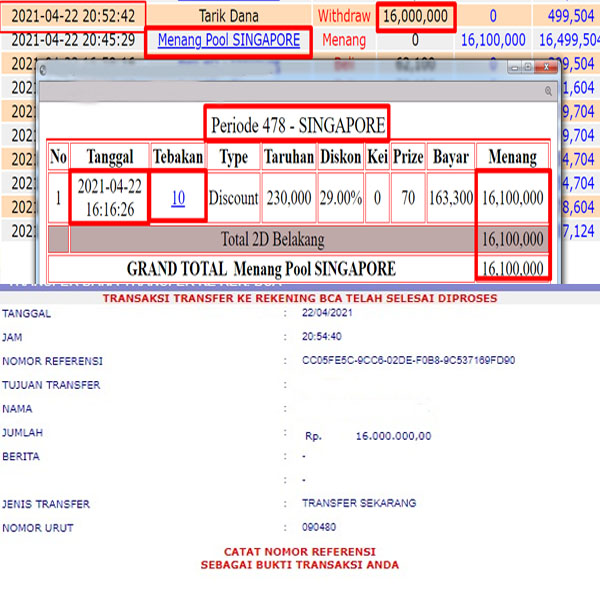This screenshot has height=600, width=600.
Task: Click the Withdraw status text
Action: (x=344, y=16)
